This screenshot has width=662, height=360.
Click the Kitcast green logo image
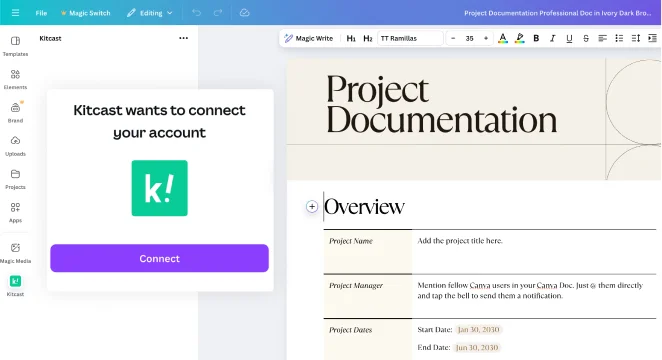tap(160, 188)
